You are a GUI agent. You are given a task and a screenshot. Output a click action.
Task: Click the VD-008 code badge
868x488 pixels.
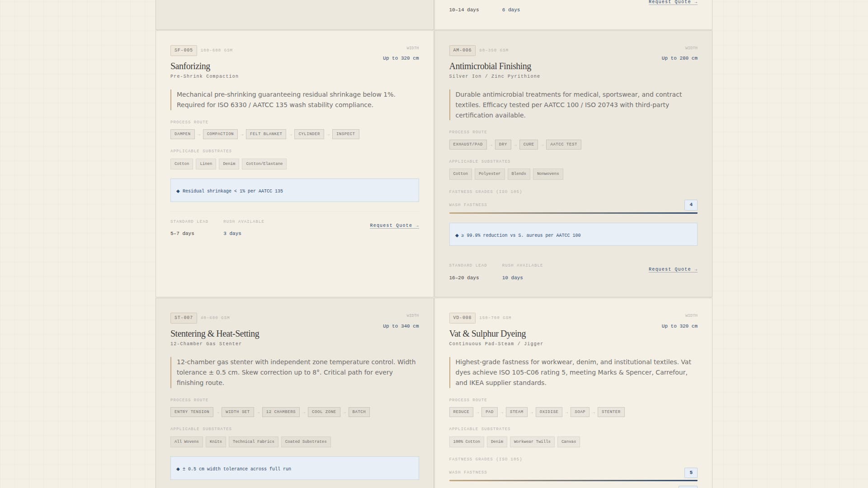click(x=462, y=318)
